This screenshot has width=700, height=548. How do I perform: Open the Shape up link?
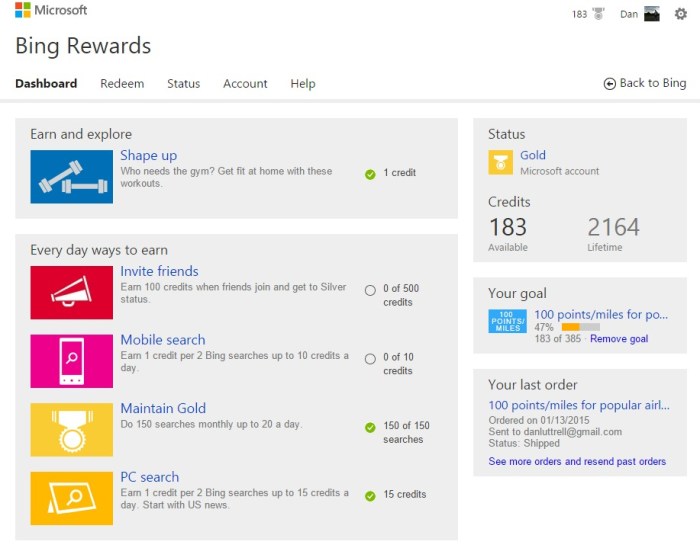[149, 155]
